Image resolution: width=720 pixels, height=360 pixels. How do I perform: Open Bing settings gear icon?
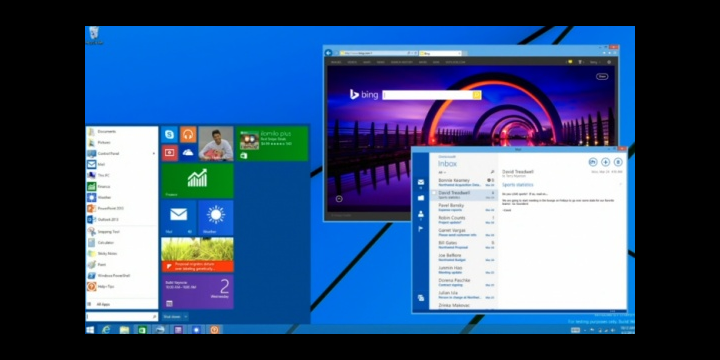609,62
